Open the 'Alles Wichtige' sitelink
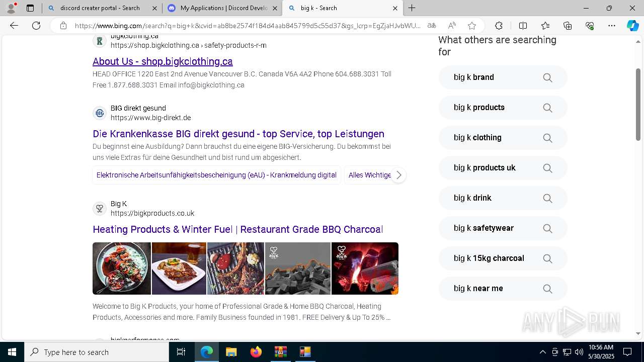Viewport: 644px width, 362px height. coord(370,175)
